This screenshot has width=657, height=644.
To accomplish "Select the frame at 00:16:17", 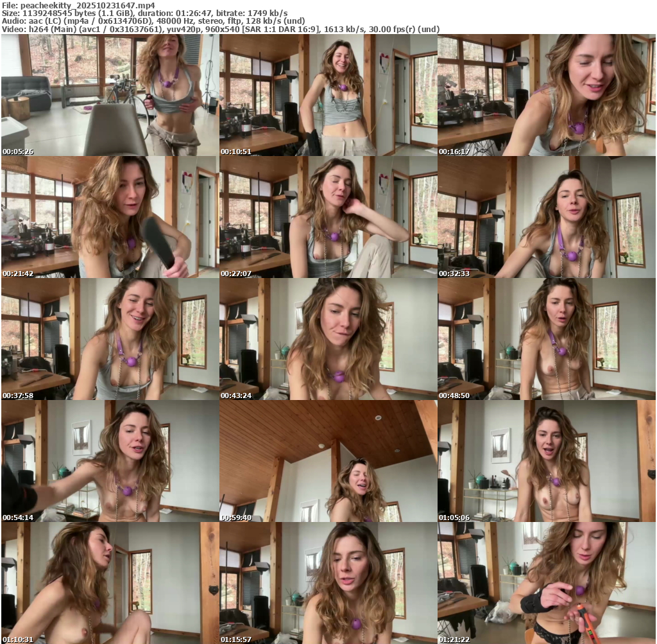I will [547, 95].
